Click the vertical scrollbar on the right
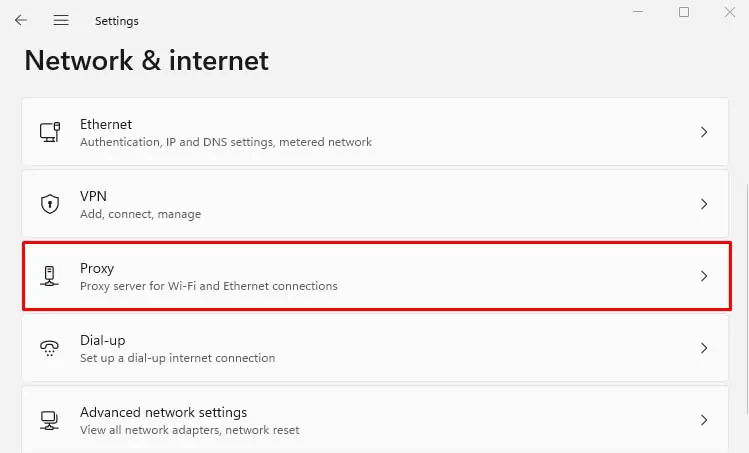 pyautogui.click(x=745, y=250)
